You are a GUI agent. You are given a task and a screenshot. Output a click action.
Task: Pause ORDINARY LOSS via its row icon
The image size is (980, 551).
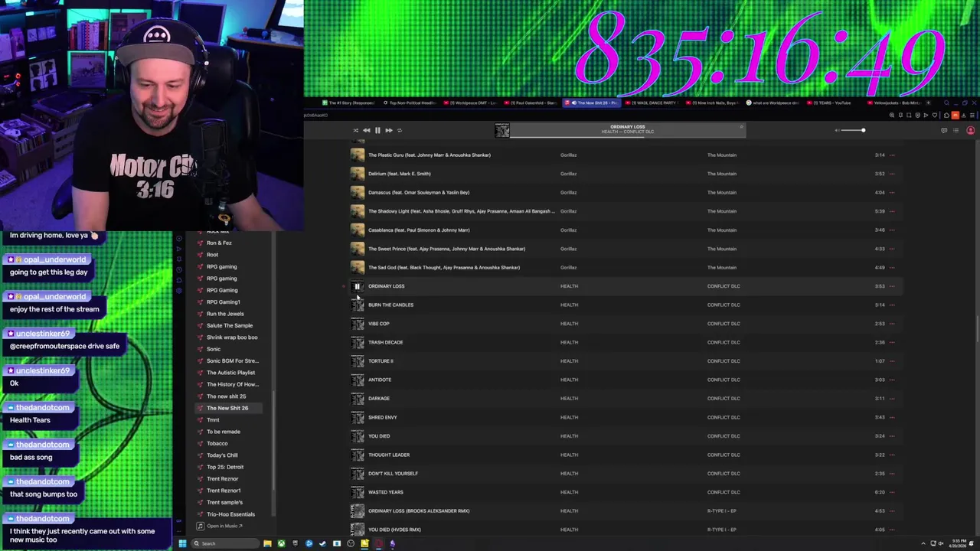coord(357,286)
